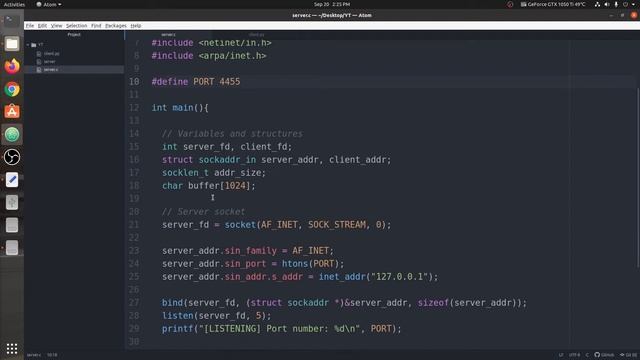Click 'socklen_t addr_size;' line
Screen dimensions: 640x360
(213, 173)
